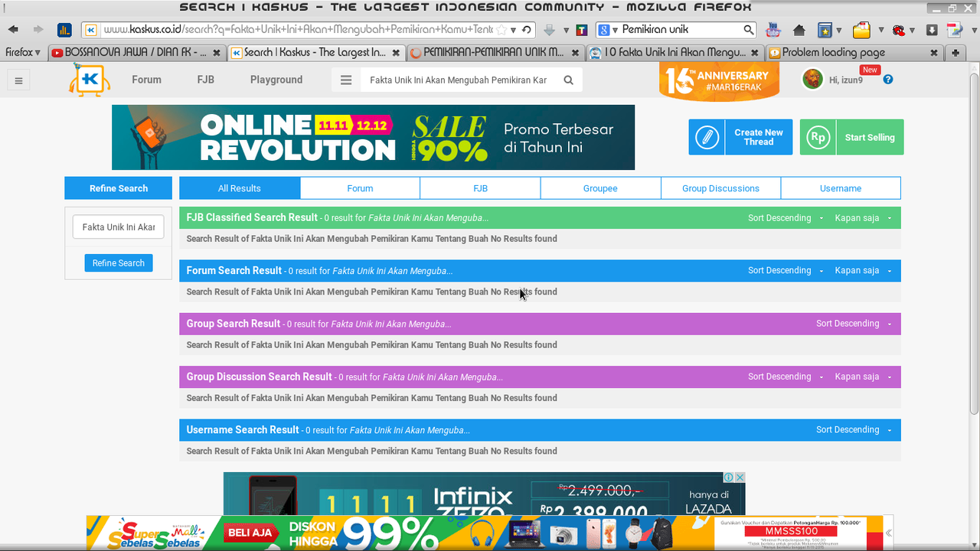The width and height of the screenshot is (980, 551).
Task: Open the FJB link in header
Action: coord(205,80)
